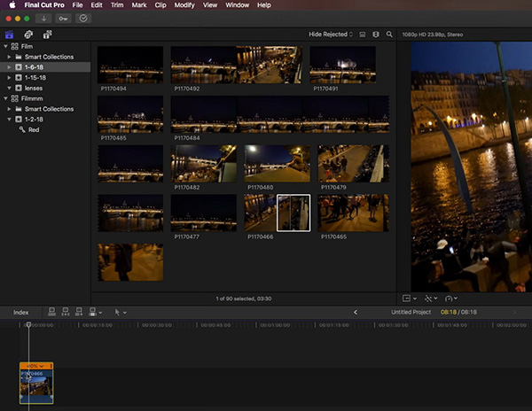Show the Libraries sidebar clapperboard icon
Viewport: 532px width, 411px height.
9,35
